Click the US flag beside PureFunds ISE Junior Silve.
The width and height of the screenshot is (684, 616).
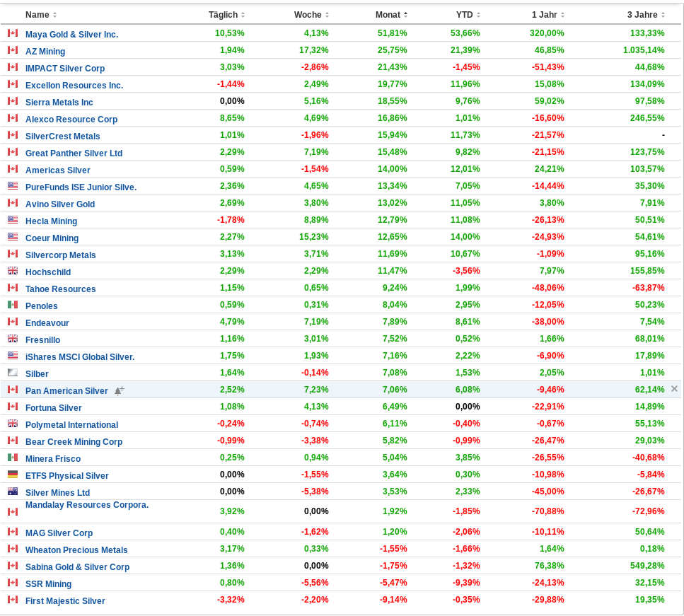pos(13,185)
